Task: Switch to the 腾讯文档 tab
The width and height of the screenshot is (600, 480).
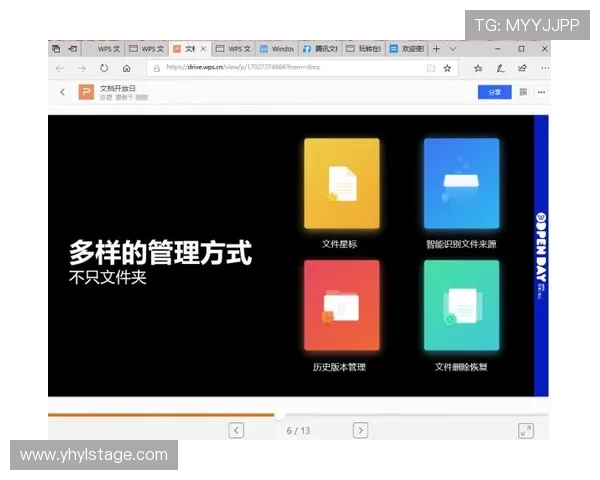Action: point(321,49)
